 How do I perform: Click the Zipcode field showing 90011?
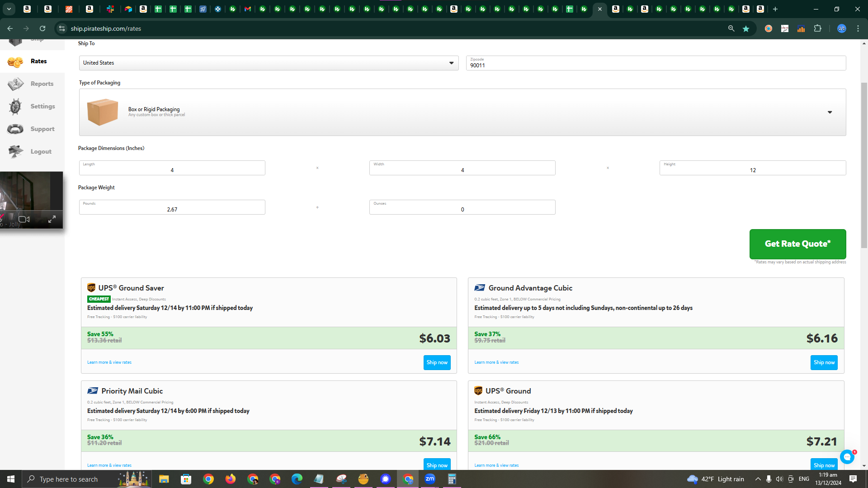click(656, 63)
